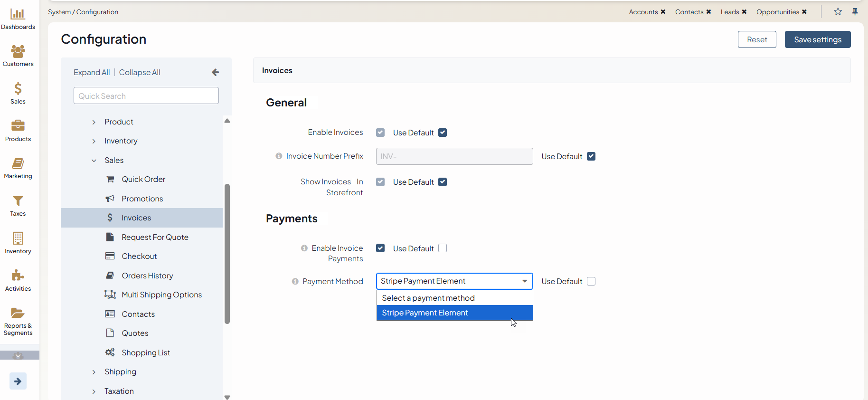Image resolution: width=868 pixels, height=400 pixels.
Task: Click the Shopping List gears icon
Action: (110, 352)
